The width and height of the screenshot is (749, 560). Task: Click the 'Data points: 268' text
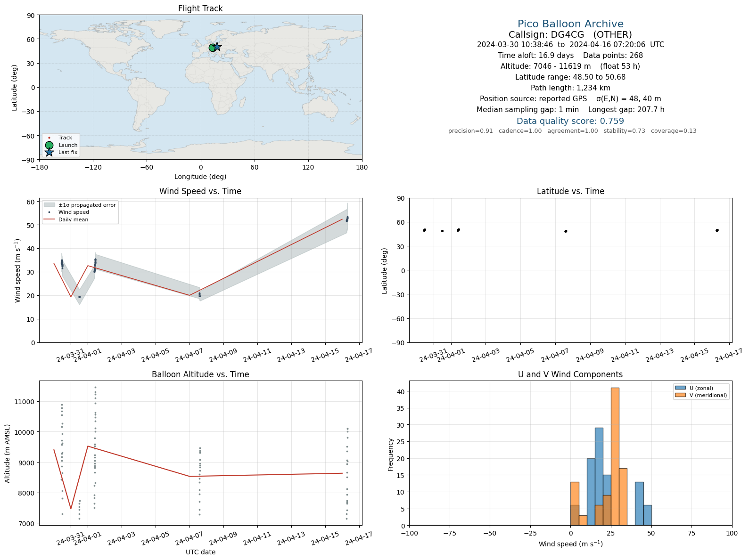(x=613, y=56)
